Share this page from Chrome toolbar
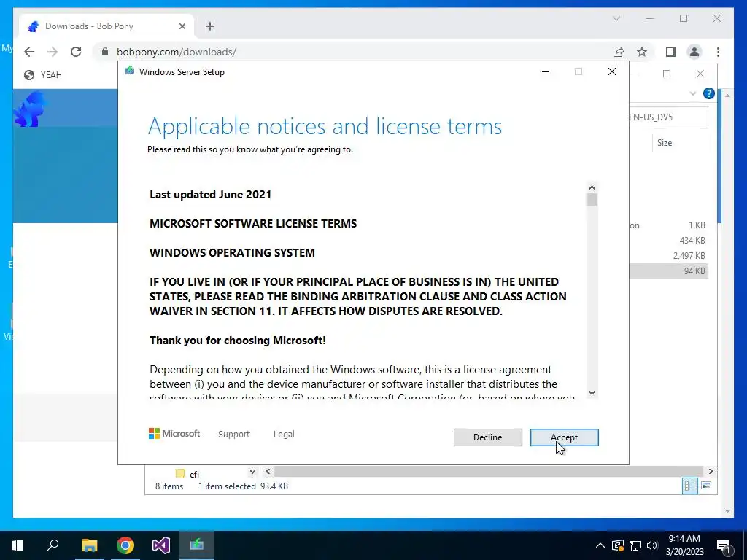This screenshot has width=747, height=560. tap(619, 52)
